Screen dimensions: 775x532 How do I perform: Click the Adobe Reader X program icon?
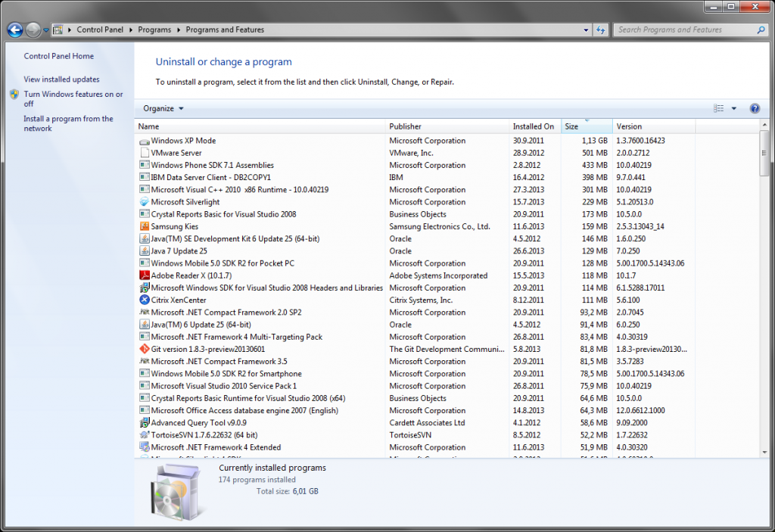[145, 275]
